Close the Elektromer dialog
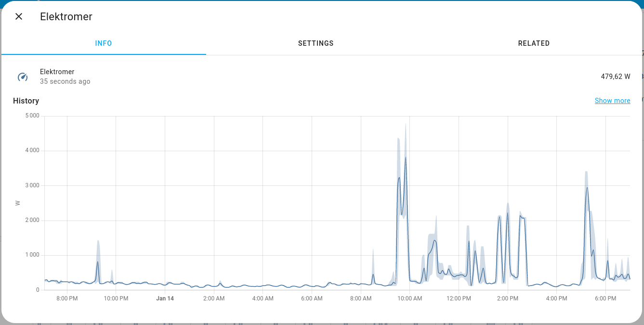The image size is (644, 325). coord(19,16)
